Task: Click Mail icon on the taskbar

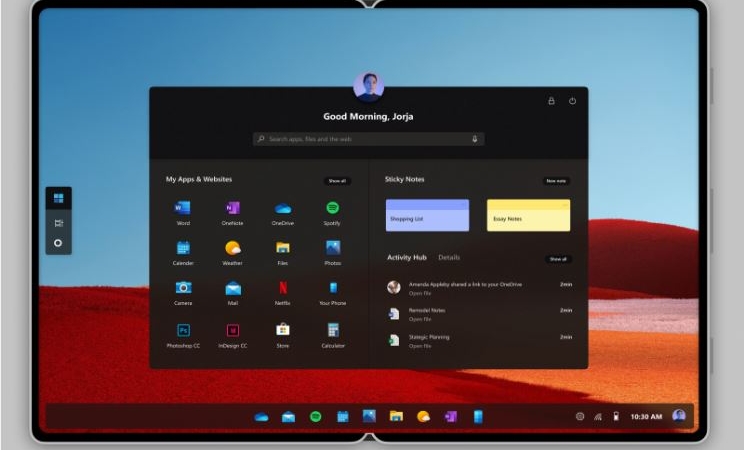Action: 288,417
